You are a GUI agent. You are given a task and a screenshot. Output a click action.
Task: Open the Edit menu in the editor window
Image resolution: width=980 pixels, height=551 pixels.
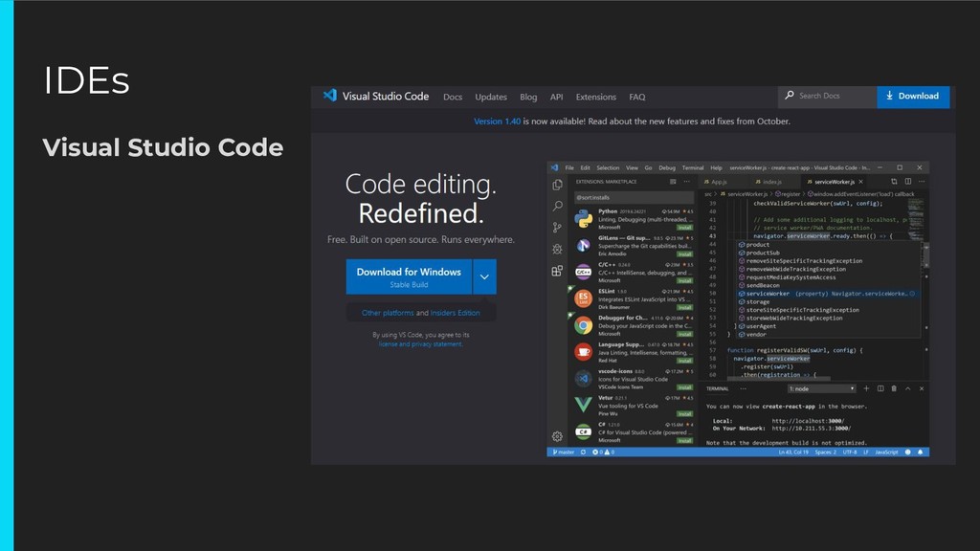[x=585, y=167]
